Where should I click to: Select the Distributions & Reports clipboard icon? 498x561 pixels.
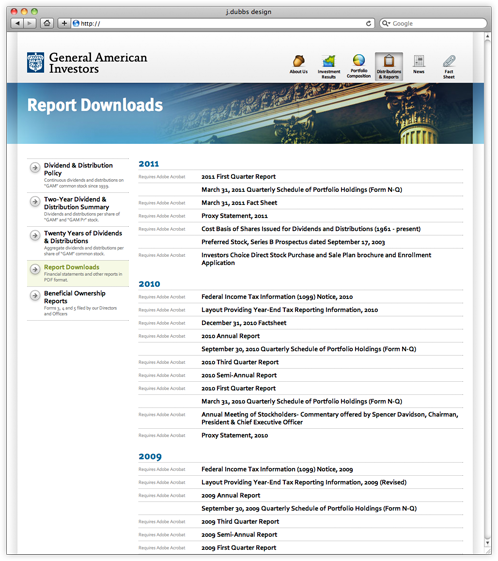[389, 67]
